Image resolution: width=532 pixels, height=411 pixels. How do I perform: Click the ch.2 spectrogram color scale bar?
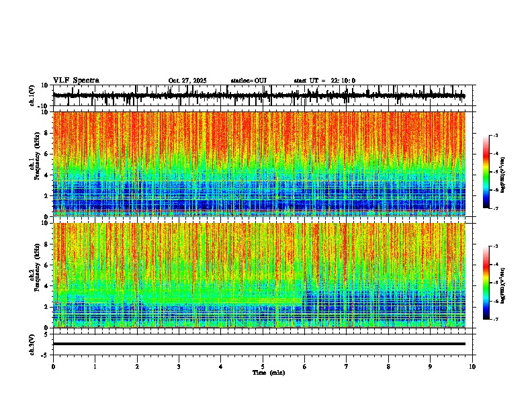pyautogui.click(x=486, y=283)
